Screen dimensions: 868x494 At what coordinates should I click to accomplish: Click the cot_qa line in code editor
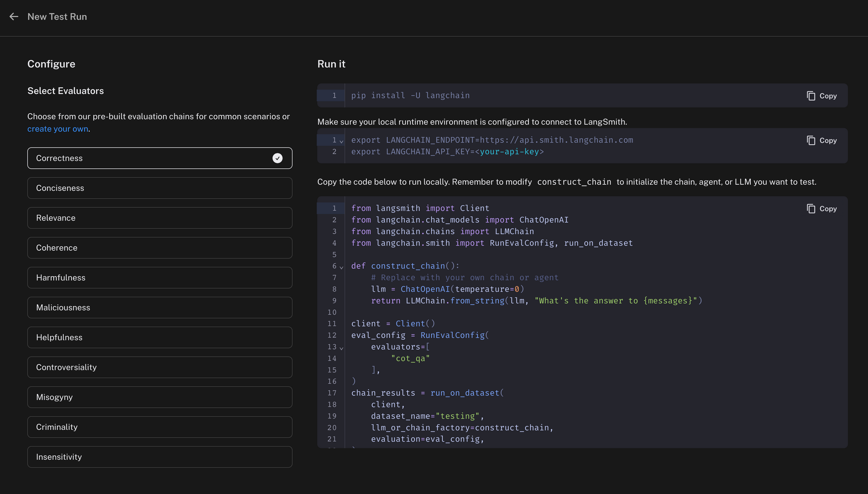[410, 359]
